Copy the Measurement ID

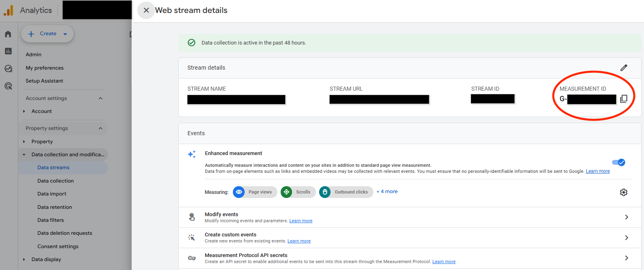point(624,99)
